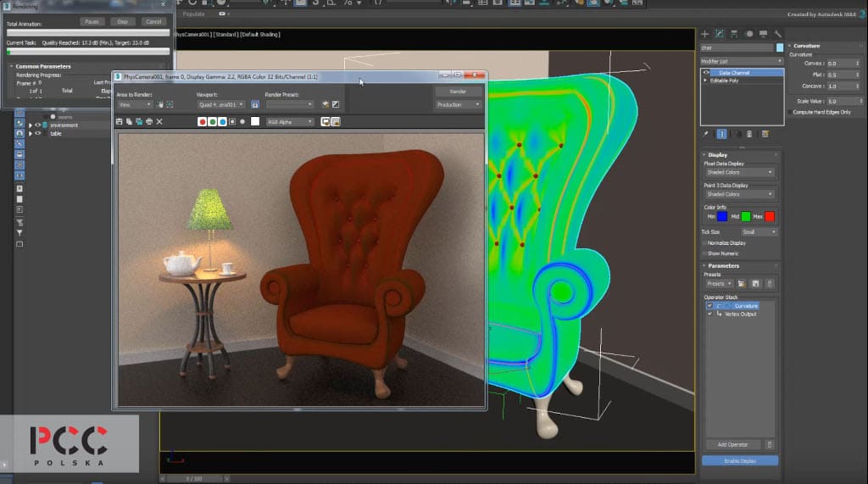Open Configure Modifier Sets icon
The height and width of the screenshot is (484, 868).
click(x=765, y=134)
